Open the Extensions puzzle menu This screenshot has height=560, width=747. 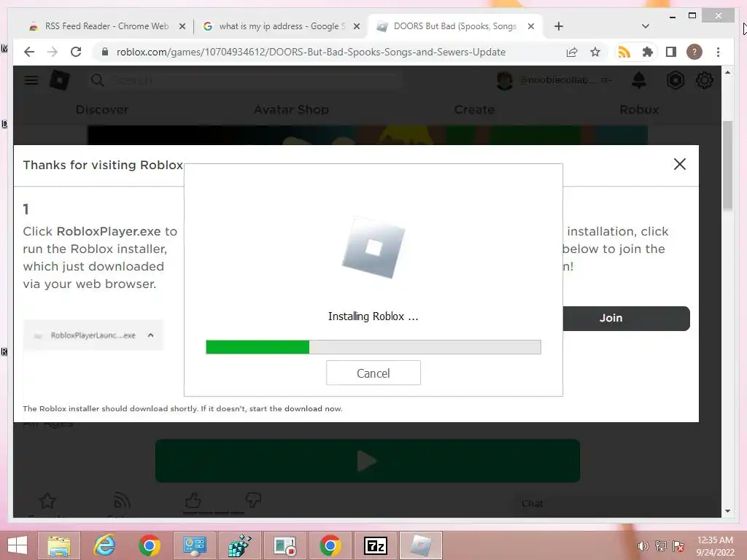[x=648, y=52]
